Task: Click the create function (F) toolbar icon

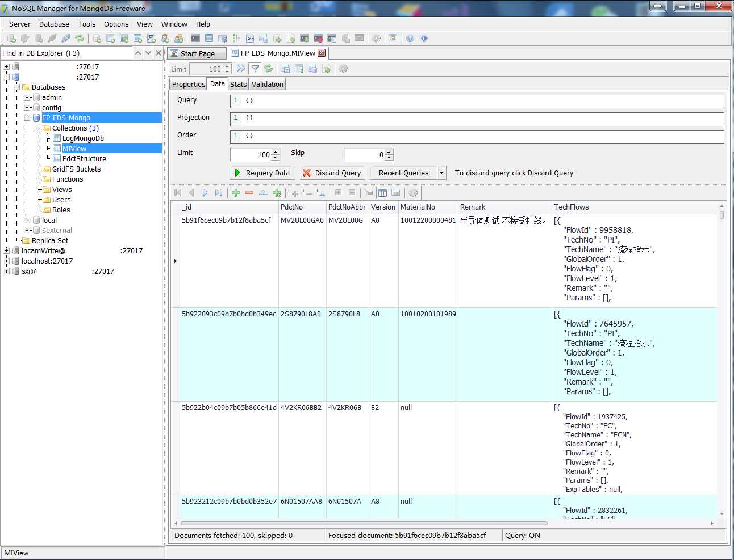Action: (x=151, y=38)
